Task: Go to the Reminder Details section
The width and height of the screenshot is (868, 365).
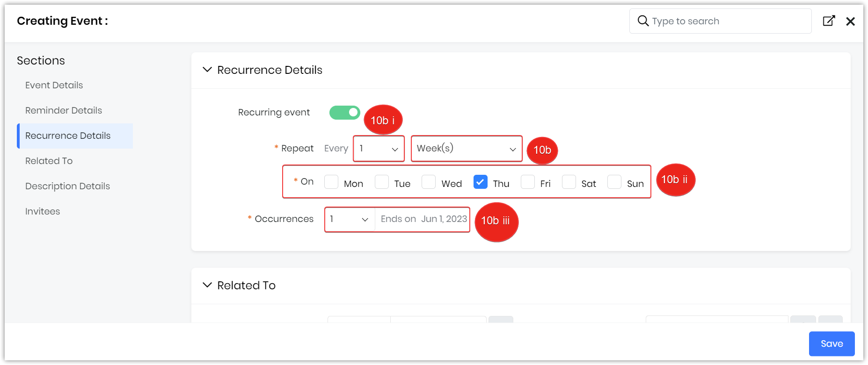Action: (x=64, y=110)
